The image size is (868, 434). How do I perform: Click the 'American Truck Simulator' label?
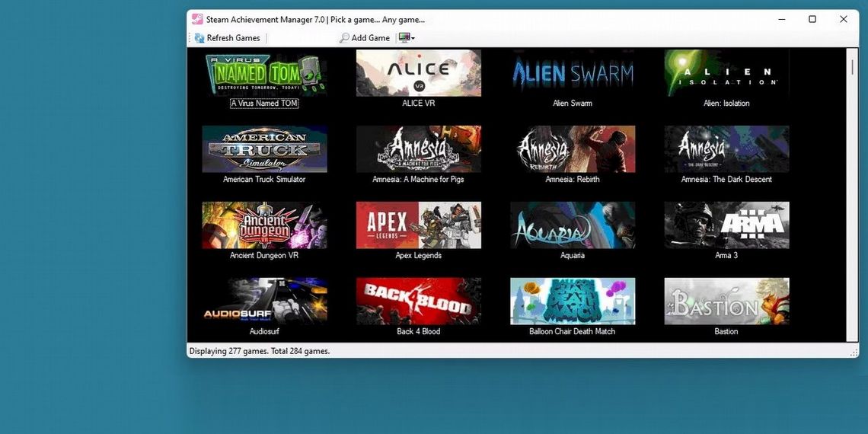point(265,180)
